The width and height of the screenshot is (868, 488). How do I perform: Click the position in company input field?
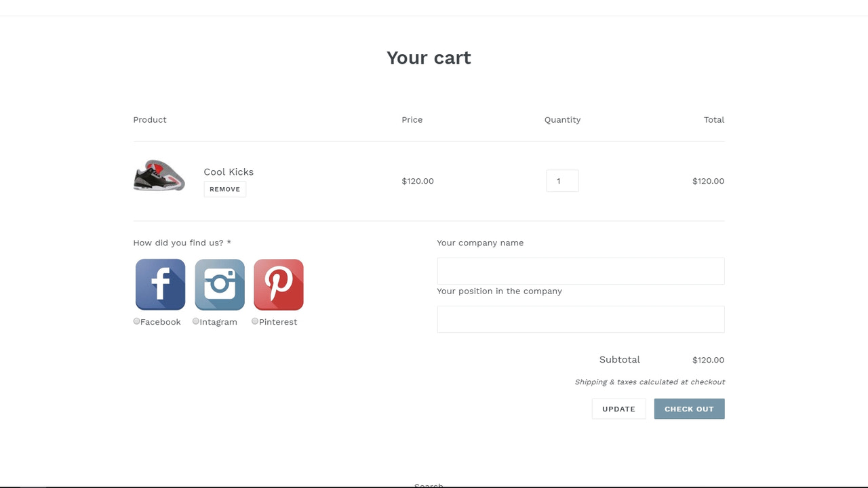(x=580, y=319)
